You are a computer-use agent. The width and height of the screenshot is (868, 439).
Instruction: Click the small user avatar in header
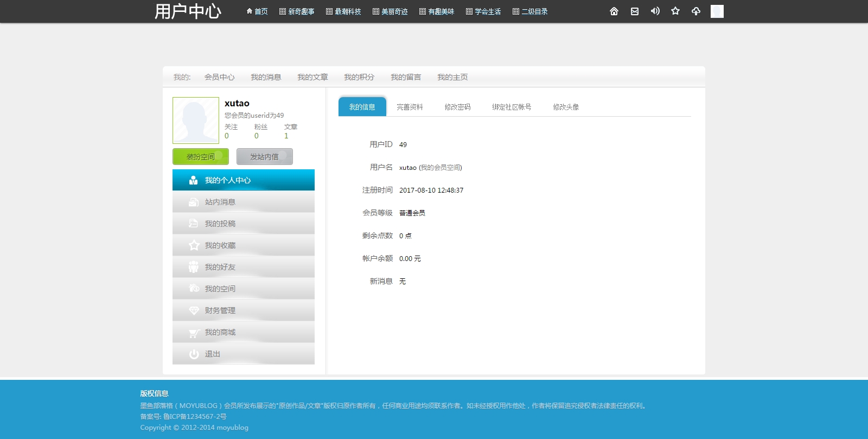pyautogui.click(x=717, y=11)
